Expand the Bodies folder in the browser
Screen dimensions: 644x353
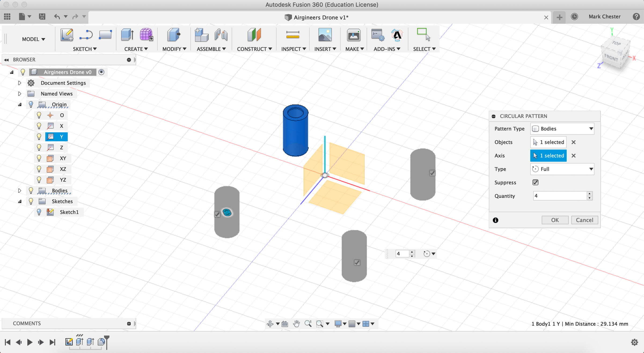point(20,190)
